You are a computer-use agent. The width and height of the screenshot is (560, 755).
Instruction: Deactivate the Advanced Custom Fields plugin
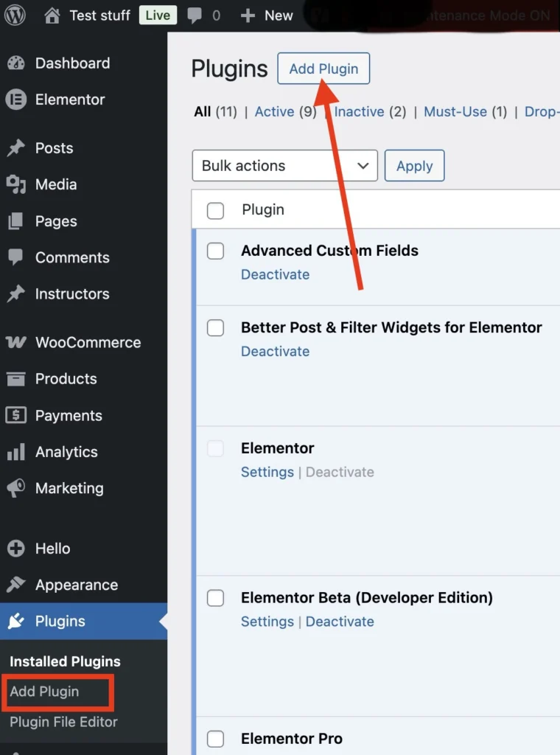(275, 274)
